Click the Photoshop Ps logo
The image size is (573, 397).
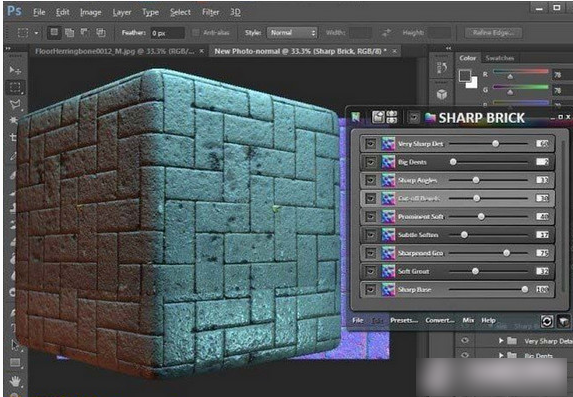point(14,11)
